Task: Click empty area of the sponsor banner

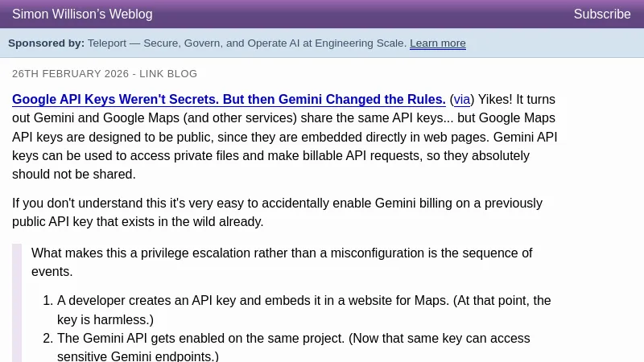Action: [555, 43]
